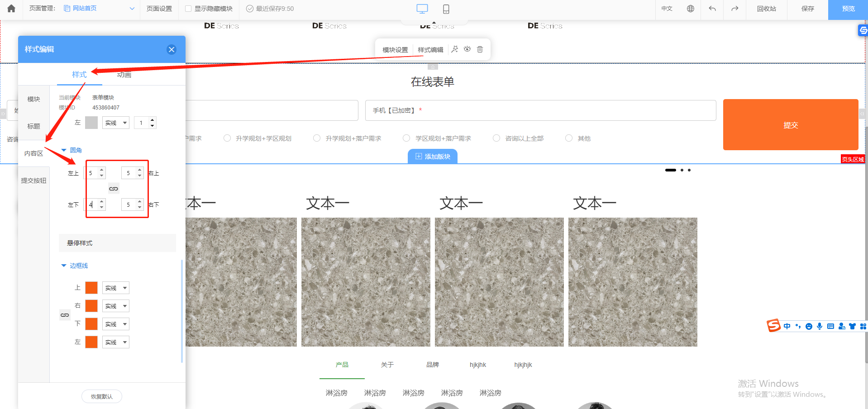Select the 学区规划+落户需求 radio option
This screenshot has width=868, height=409.
[x=406, y=138]
